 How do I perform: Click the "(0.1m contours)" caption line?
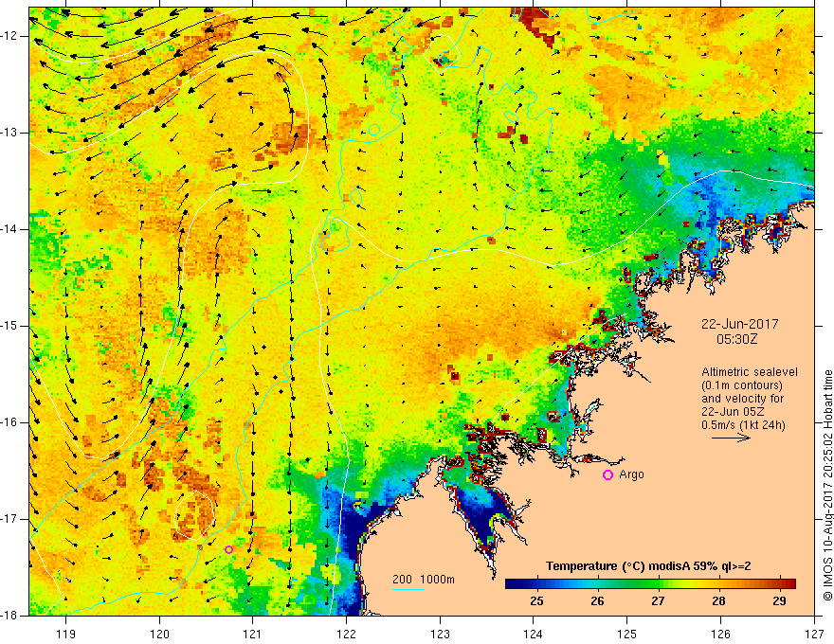[742, 385]
